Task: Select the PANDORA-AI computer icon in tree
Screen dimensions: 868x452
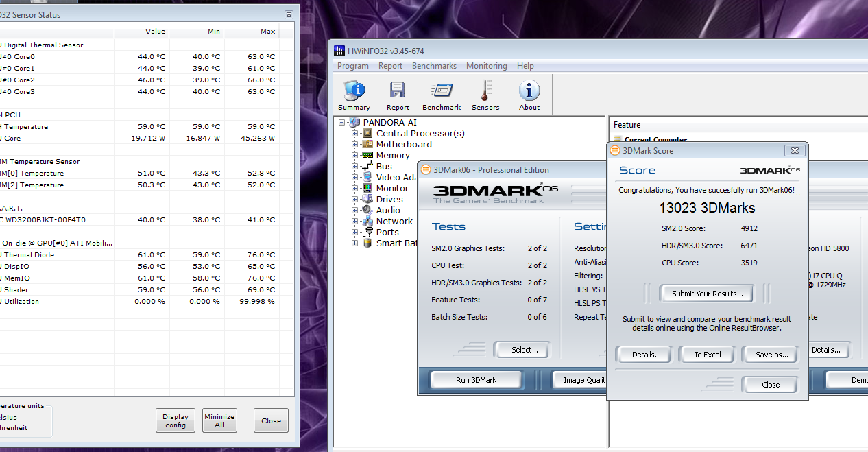Action: click(354, 122)
